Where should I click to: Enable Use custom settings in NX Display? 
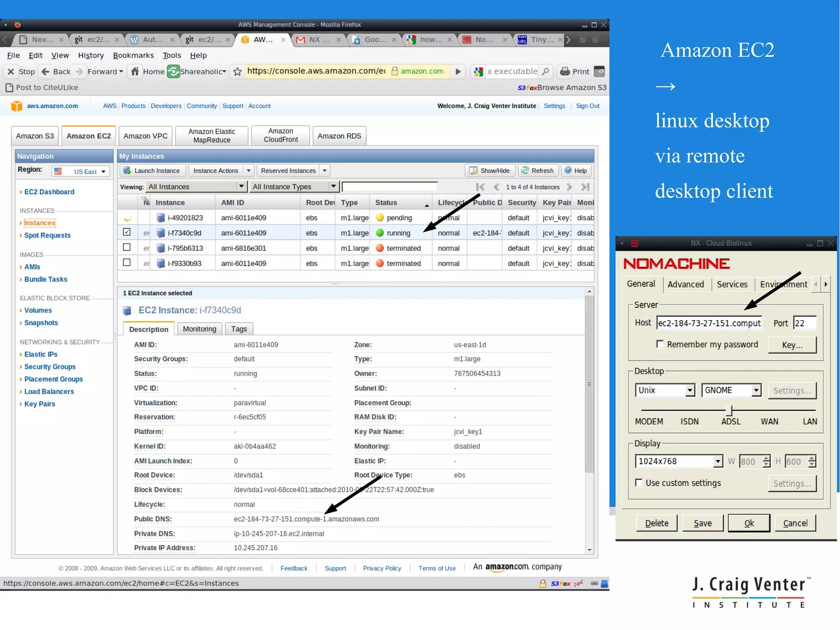click(639, 483)
